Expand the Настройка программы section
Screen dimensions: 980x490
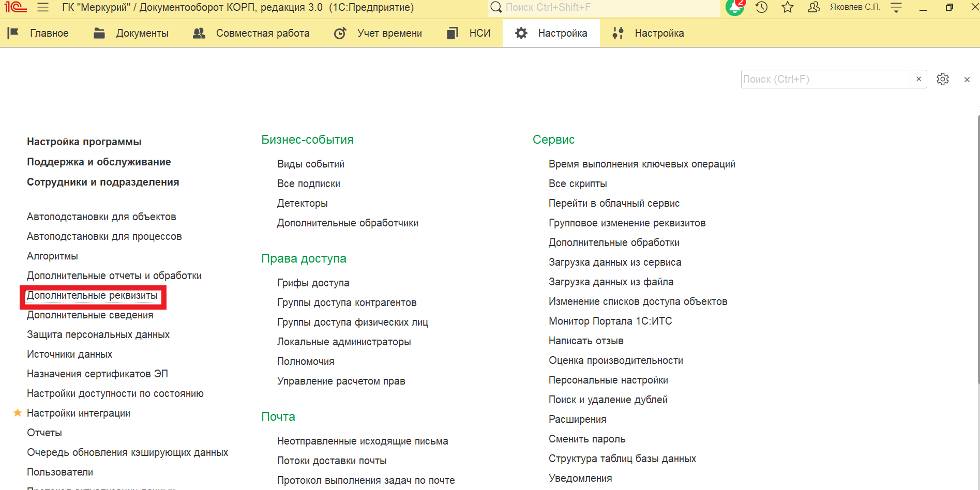point(84,142)
